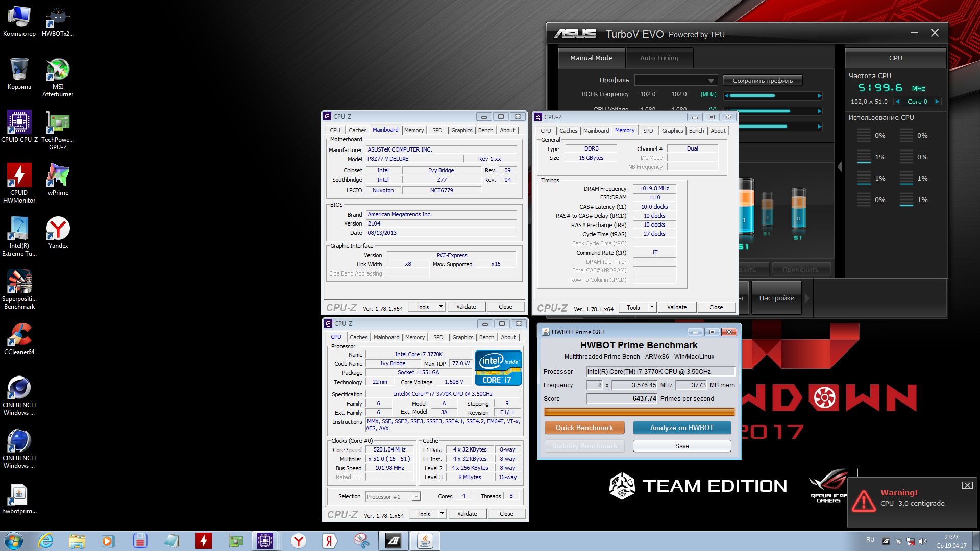This screenshot has width=980, height=551.
Task: Select previous core with left arrow in TurboV
Action: point(897,102)
